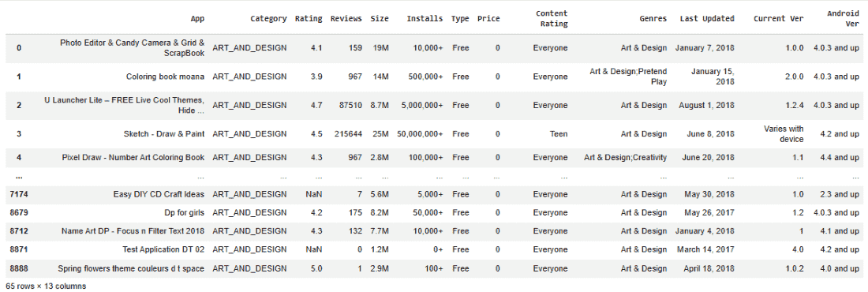Image resolution: width=868 pixels, height=292 pixels.
Task: Click the Android version 2.3 and up
Action: tap(839, 194)
